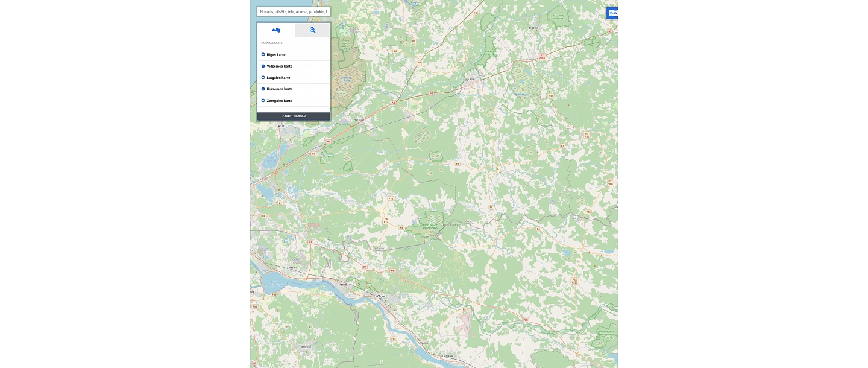Click the P8 road marker on the map
This screenshot has height=368, width=868.
click(491, 207)
